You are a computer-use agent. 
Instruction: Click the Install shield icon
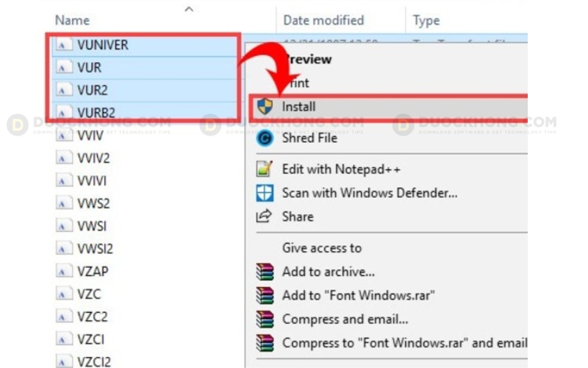point(265,107)
